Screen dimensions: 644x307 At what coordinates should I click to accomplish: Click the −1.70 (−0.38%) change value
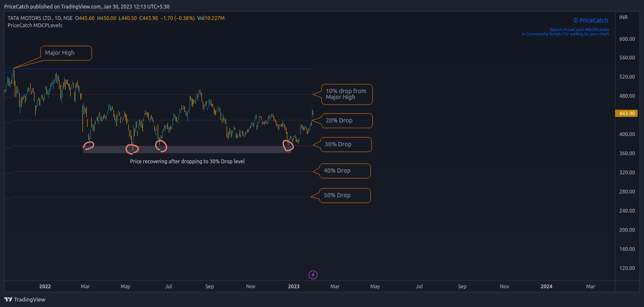click(178, 18)
